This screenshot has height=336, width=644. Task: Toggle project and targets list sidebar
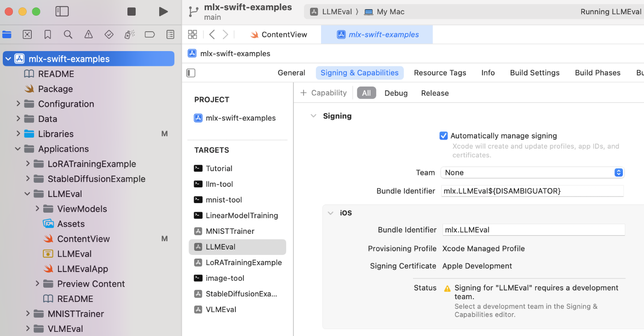191,73
